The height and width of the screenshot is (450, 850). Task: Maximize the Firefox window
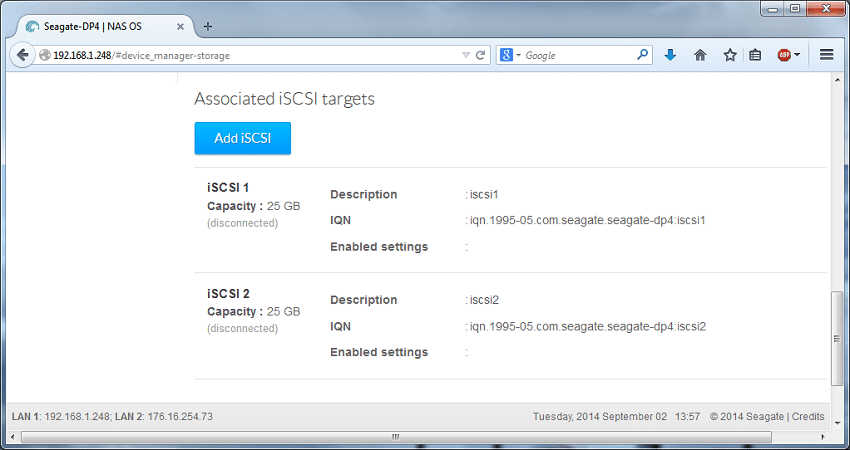tap(795, 8)
